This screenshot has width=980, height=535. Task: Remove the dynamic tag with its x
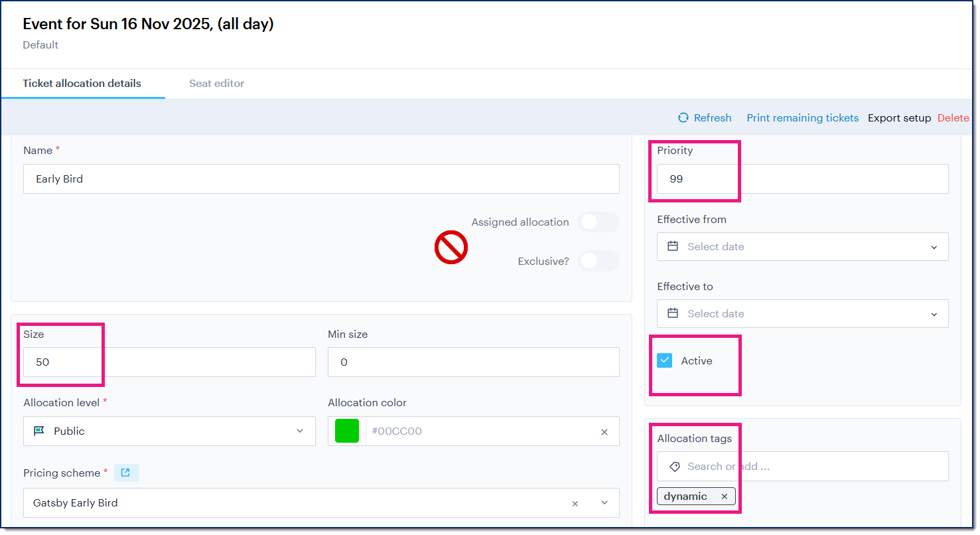click(724, 497)
